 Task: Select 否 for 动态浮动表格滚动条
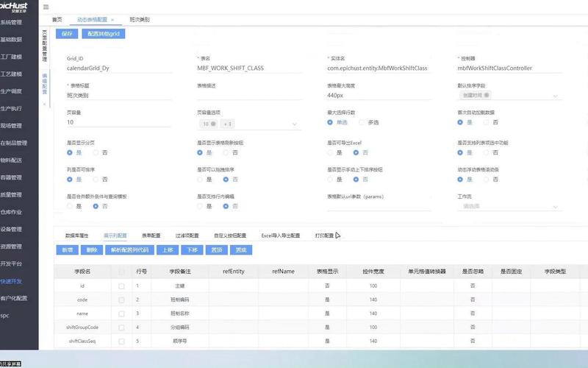click(486, 180)
